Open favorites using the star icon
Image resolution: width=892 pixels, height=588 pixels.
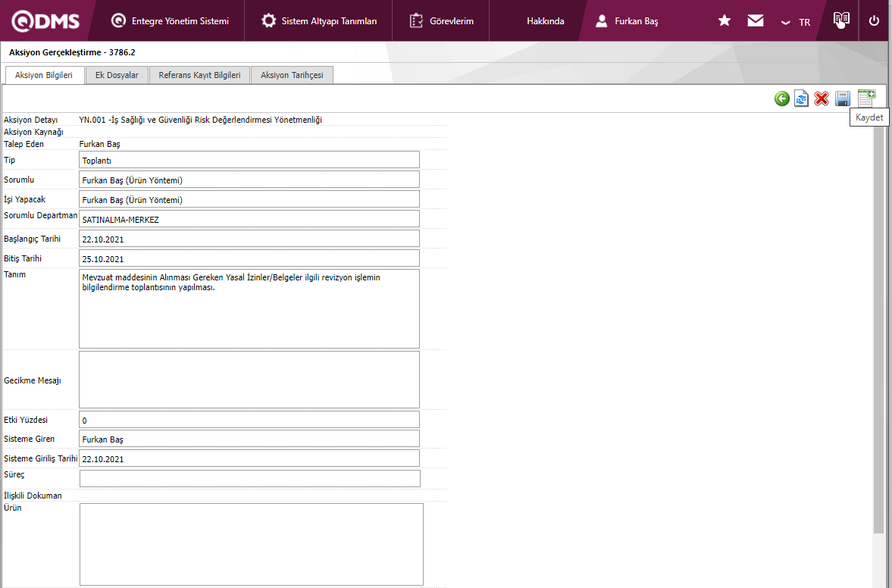[x=725, y=21]
